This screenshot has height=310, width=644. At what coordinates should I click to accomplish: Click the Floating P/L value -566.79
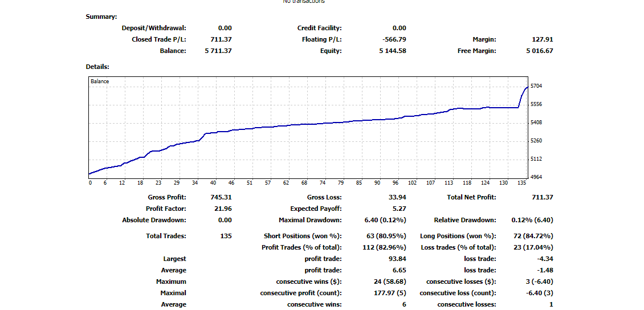tap(395, 39)
